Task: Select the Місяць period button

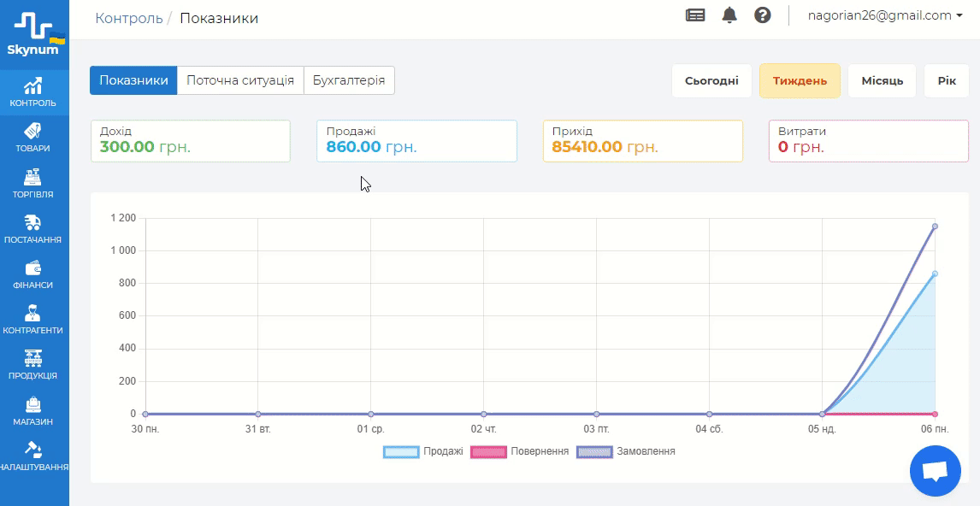Action: coord(882,81)
